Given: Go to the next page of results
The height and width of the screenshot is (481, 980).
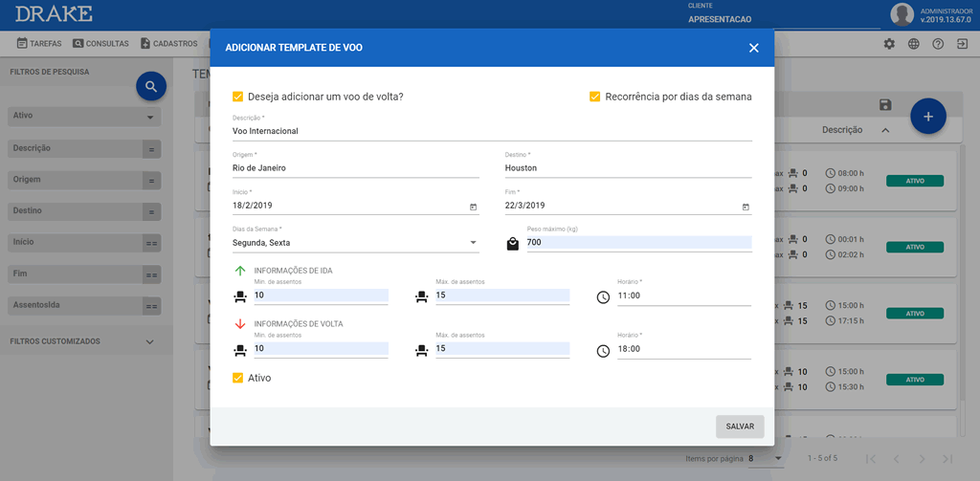Looking at the screenshot, I should [x=922, y=459].
